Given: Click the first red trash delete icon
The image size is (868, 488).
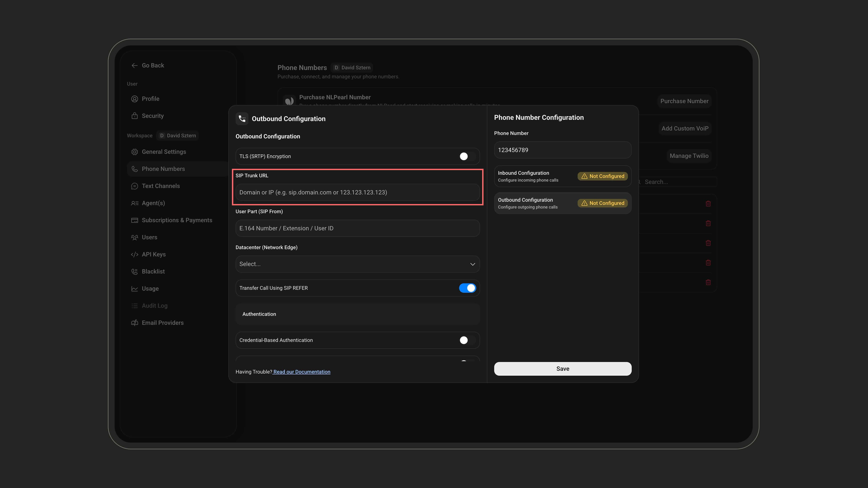Looking at the screenshot, I should (708, 203).
